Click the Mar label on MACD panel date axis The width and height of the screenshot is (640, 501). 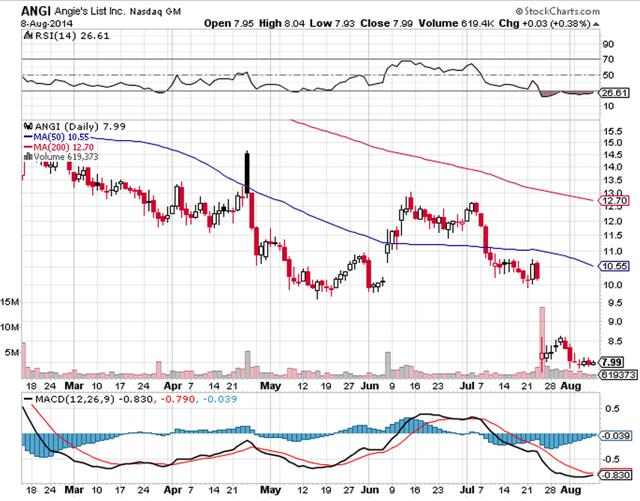click(74, 490)
